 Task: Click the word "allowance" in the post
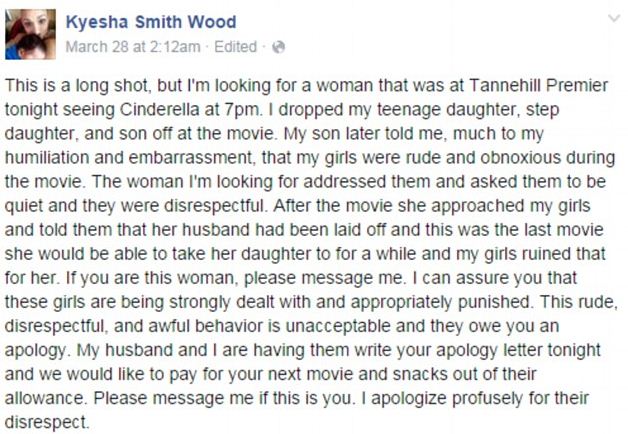click(x=44, y=398)
